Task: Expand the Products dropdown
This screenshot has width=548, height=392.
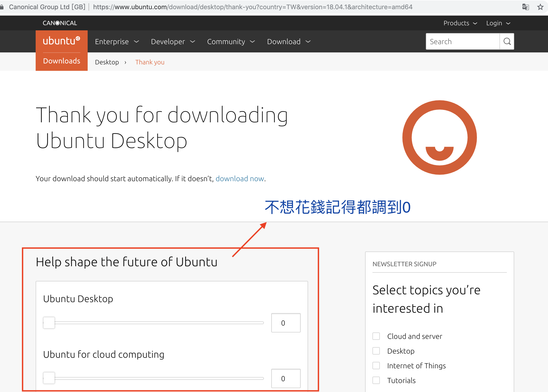Action: pyautogui.click(x=460, y=23)
